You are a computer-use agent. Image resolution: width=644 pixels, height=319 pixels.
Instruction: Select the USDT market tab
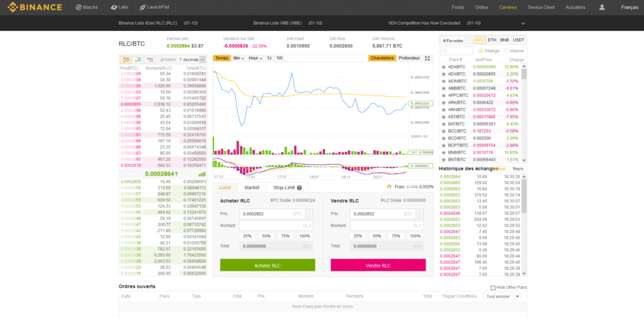518,40
